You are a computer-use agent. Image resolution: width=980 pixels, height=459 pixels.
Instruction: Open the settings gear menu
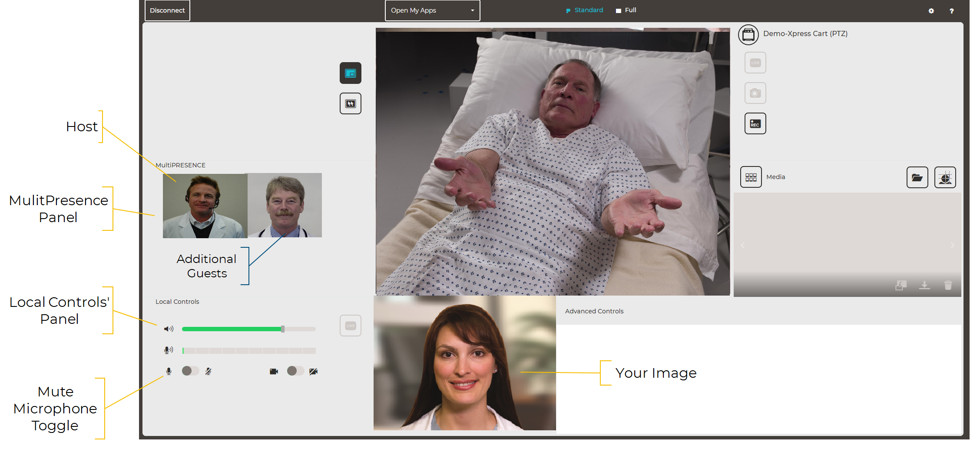[x=931, y=11]
